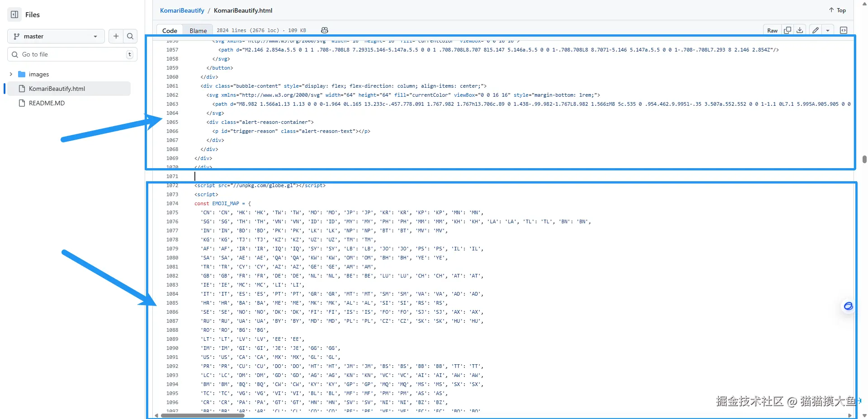Open the symbols panel icon
The height and width of the screenshot is (419, 868).
pos(844,30)
